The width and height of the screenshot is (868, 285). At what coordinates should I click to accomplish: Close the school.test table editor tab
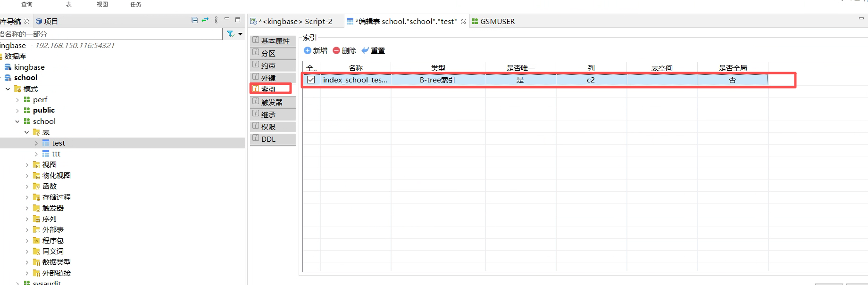point(463,21)
